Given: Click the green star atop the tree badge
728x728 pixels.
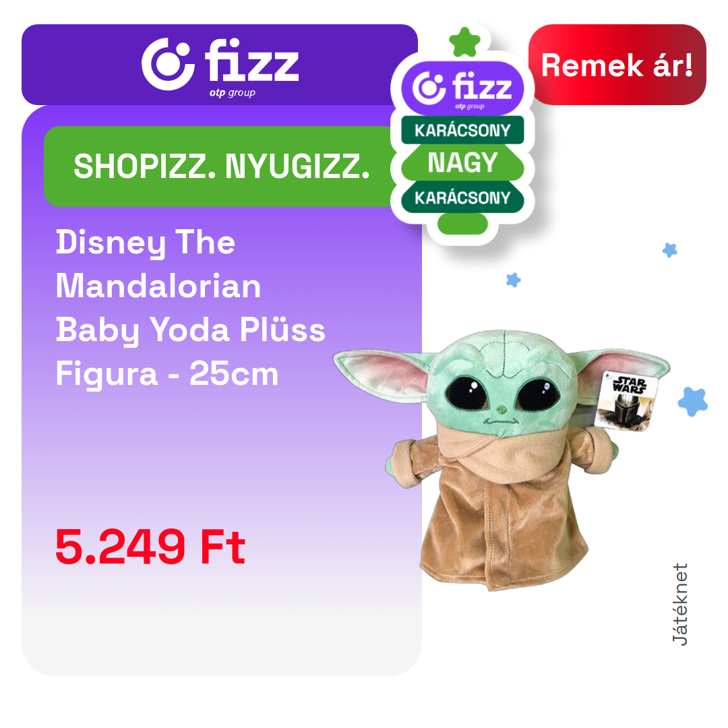Looking at the screenshot, I should pyautogui.click(x=464, y=42).
